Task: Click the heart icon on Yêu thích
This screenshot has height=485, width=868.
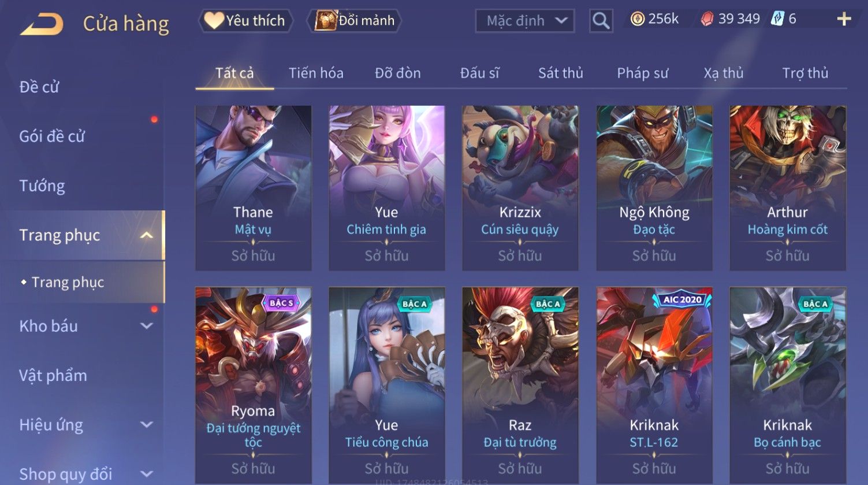Action: coord(214,21)
